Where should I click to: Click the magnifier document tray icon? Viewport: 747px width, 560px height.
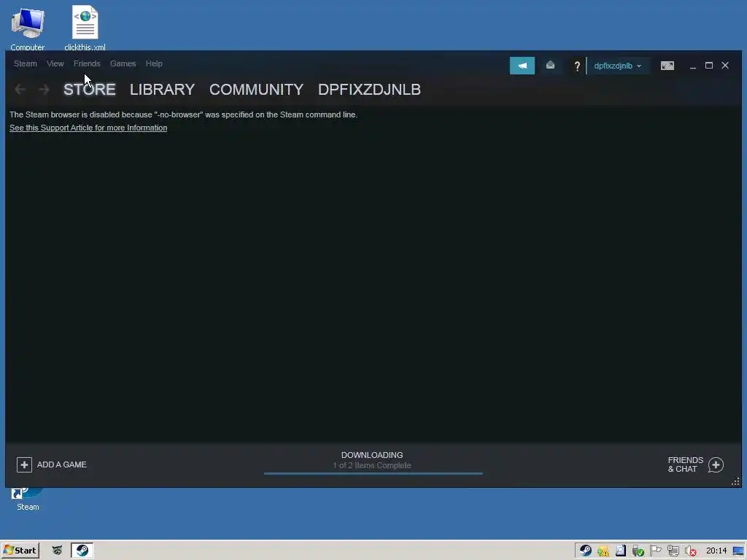pyautogui.click(x=621, y=551)
